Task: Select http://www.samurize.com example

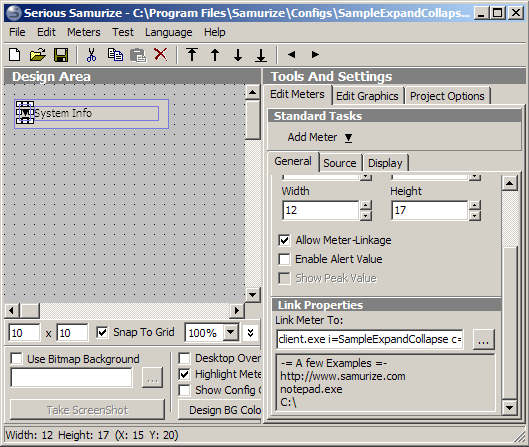Action: tap(342, 376)
